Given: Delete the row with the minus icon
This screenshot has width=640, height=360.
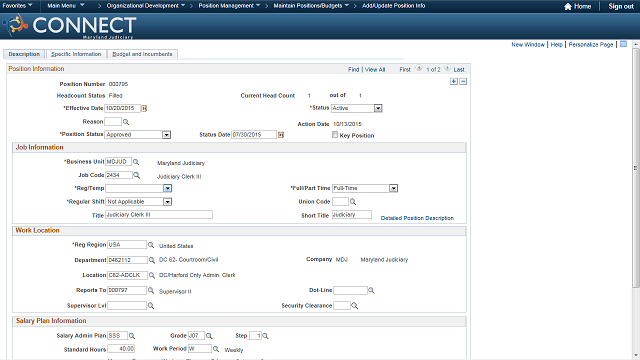Looking at the screenshot, I should tap(463, 82).
